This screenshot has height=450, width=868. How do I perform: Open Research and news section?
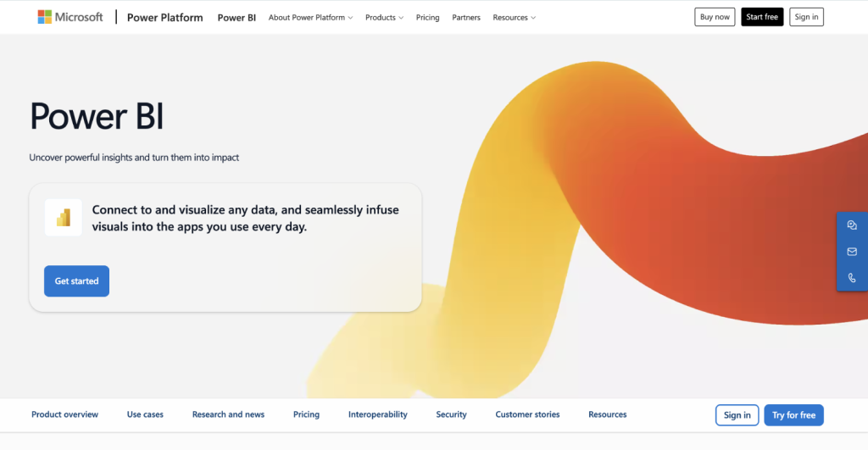pyautogui.click(x=228, y=414)
